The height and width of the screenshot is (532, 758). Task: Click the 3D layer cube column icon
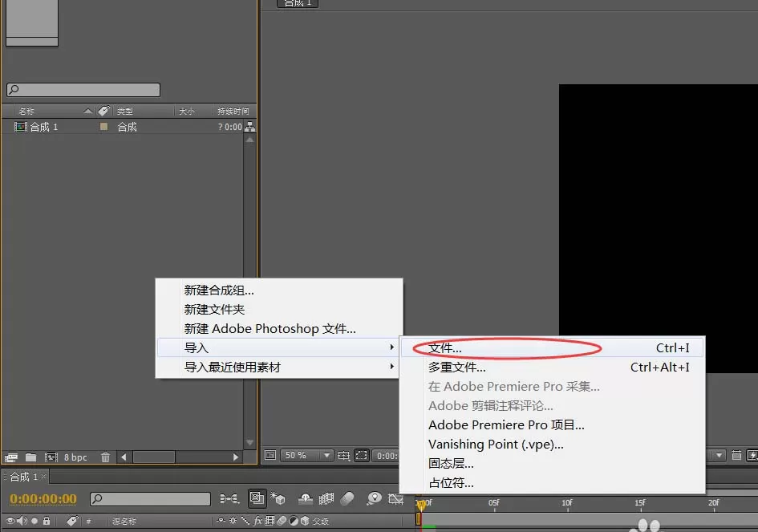pyautogui.click(x=305, y=521)
